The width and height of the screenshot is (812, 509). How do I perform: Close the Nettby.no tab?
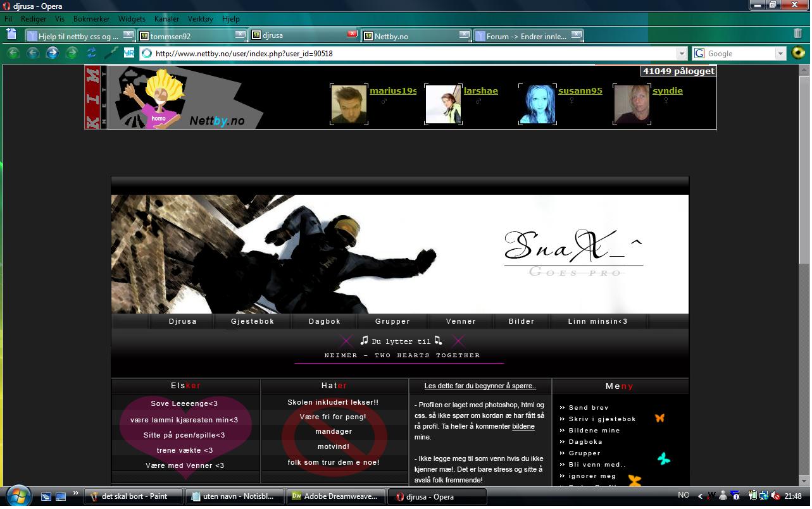click(x=464, y=34)
